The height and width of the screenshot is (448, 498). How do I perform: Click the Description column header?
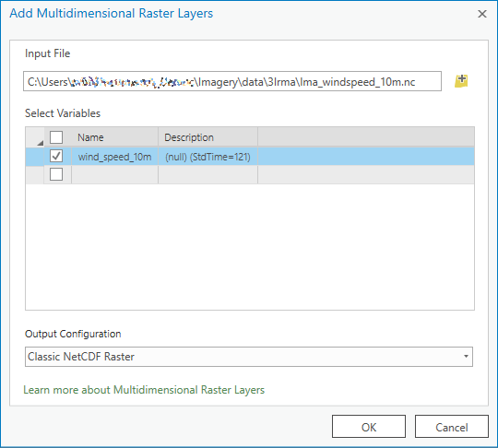point(207,137)
